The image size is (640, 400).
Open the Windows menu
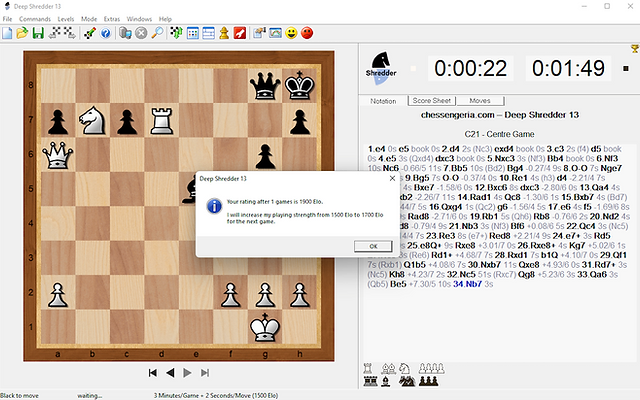coord(139,19)
